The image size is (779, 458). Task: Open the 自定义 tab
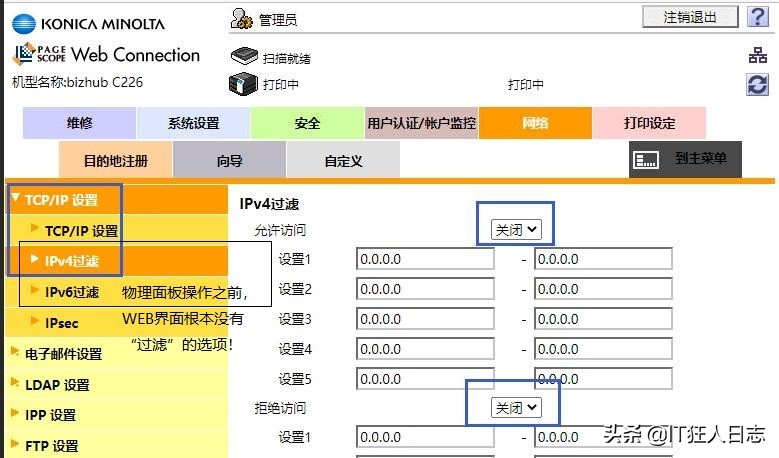click(x=343, y=160)
